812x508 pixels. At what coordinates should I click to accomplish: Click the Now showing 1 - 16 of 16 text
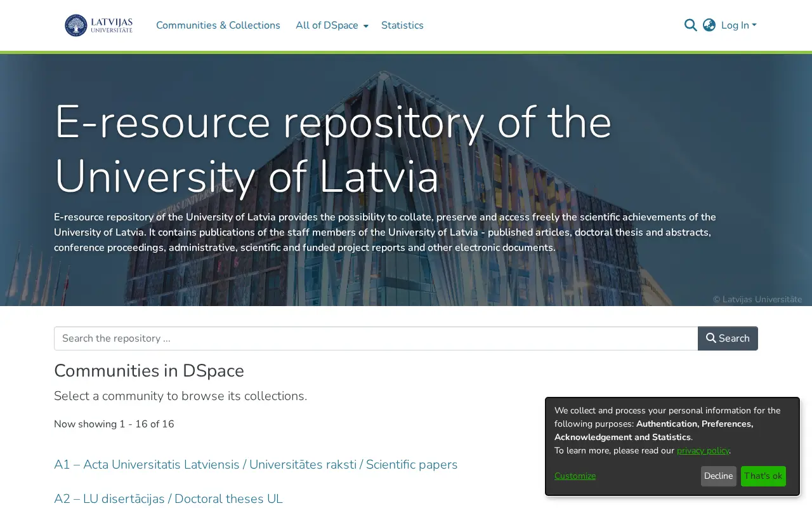(114, 424)
